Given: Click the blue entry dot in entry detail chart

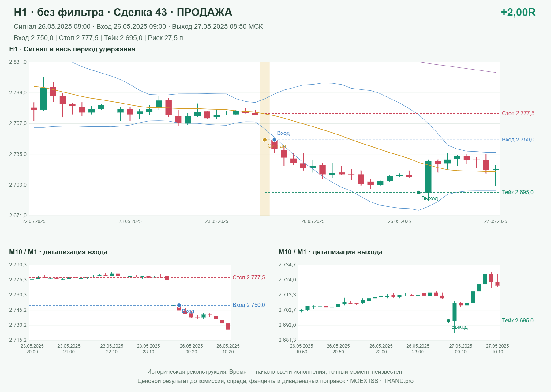Looking at the screenshot, I should (179, 305).
